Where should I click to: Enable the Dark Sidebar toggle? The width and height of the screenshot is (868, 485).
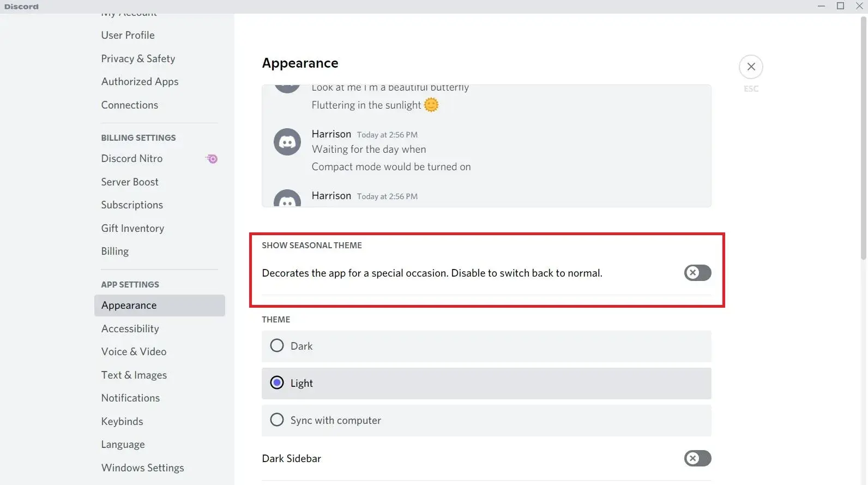(697, 458)
